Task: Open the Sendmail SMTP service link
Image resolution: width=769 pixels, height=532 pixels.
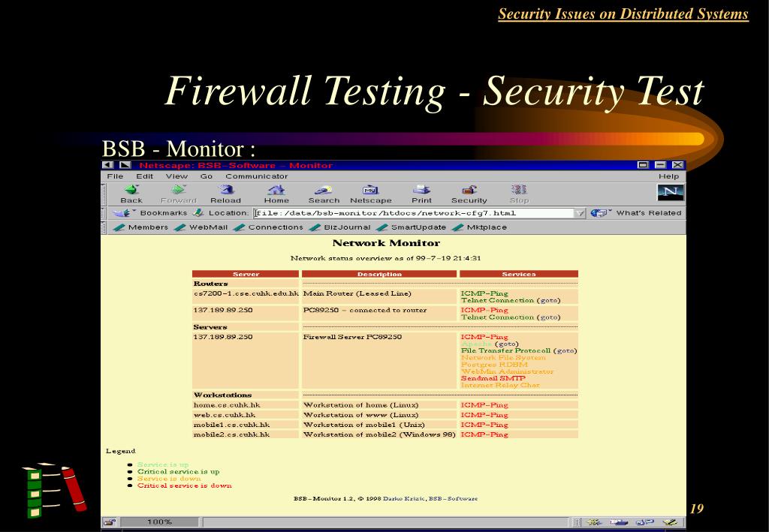Action: 493,378
